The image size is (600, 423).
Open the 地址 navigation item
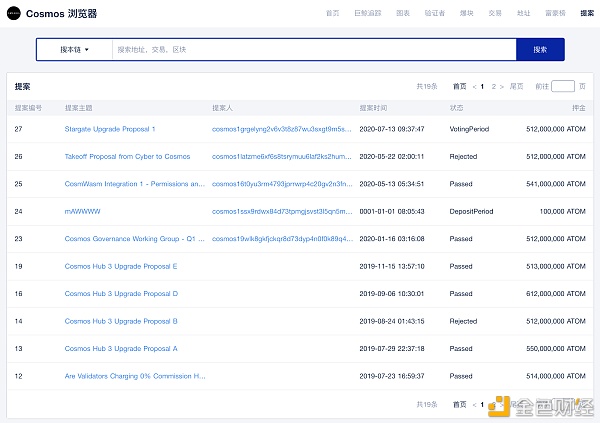[523, 13]
